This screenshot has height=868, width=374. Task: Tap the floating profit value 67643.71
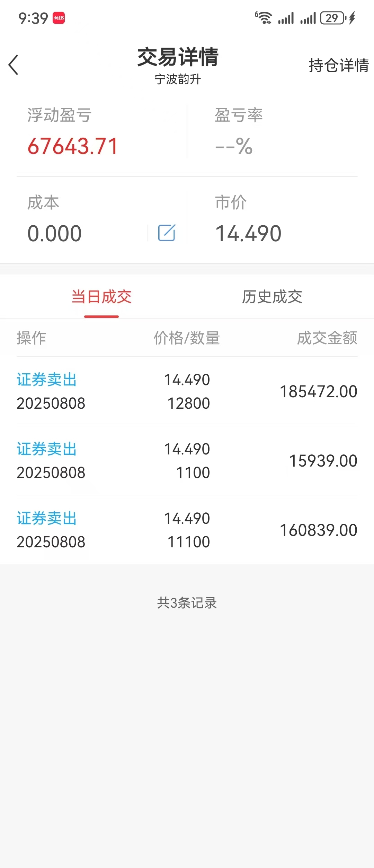tap(73, 146)
